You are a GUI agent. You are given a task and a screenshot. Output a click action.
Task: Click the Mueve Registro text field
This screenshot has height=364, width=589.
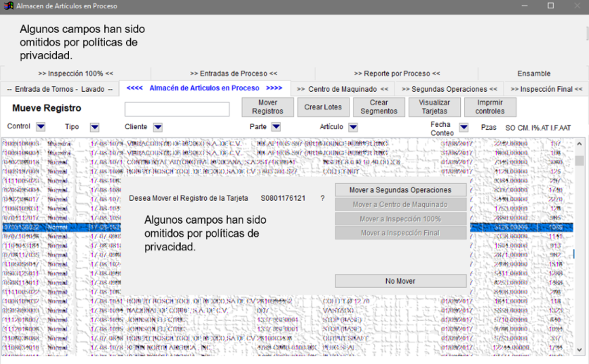177,109
